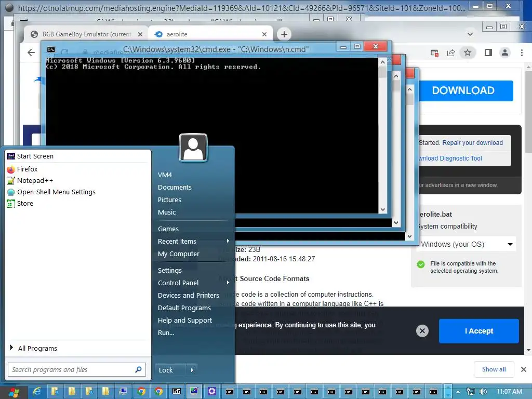The height and width of the screenshot is (399, 532).
Task: Open Chrome's tab search chevron
Action: tap(470, 34)
